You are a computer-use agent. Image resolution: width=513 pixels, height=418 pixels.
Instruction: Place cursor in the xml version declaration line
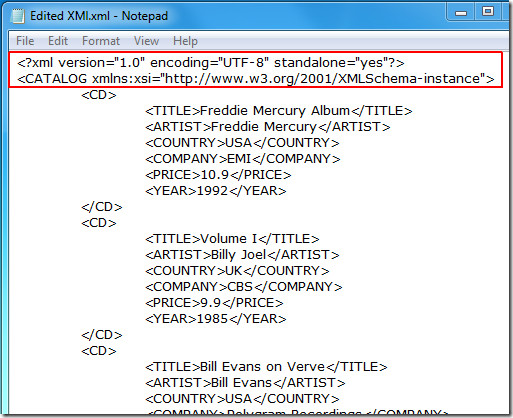click(211, 63)
